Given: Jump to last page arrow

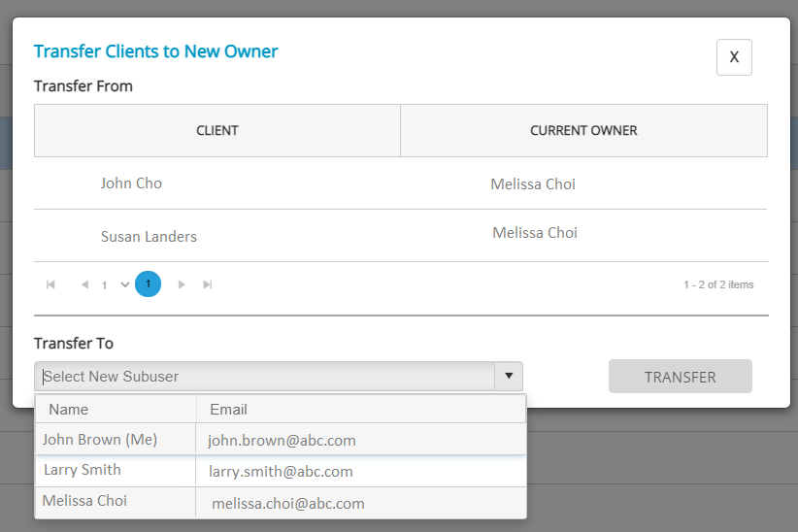Looking at the screenshot, I should [207, 284].
